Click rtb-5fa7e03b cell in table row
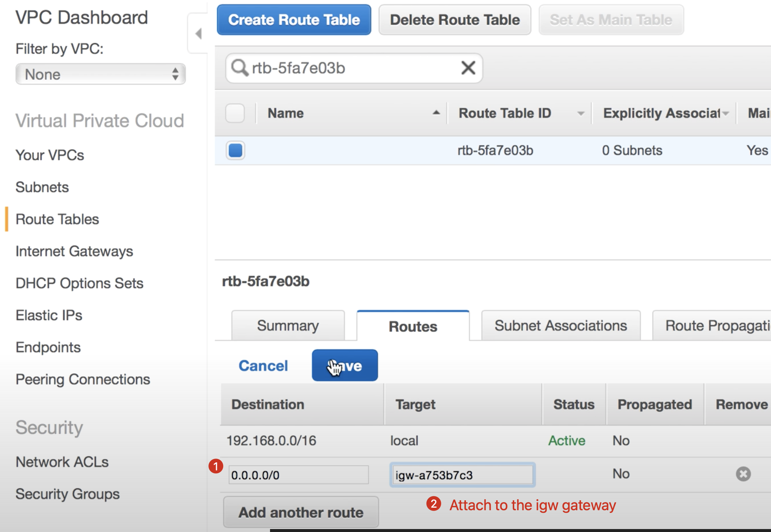Viewport: 771px width, 532px height. tap(495, 151)
